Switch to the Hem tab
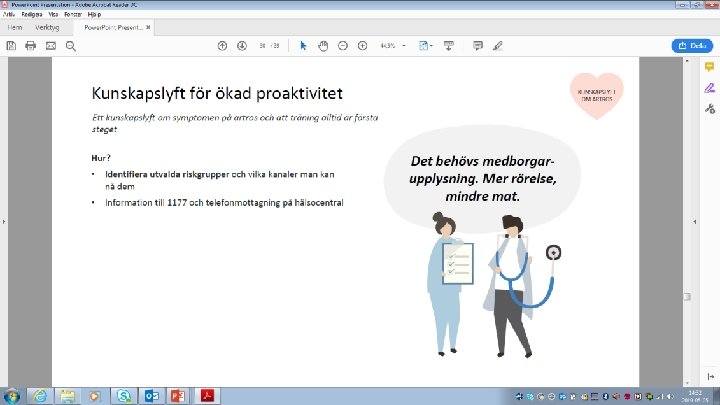Image resolution: width=720 pixels, height=405 pixels. [15, 28]
